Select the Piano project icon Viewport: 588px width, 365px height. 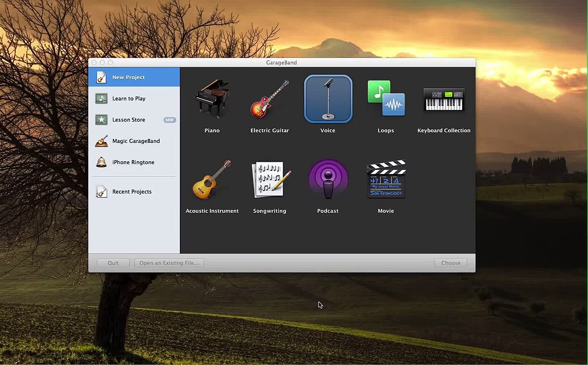(x=212, y=98)
